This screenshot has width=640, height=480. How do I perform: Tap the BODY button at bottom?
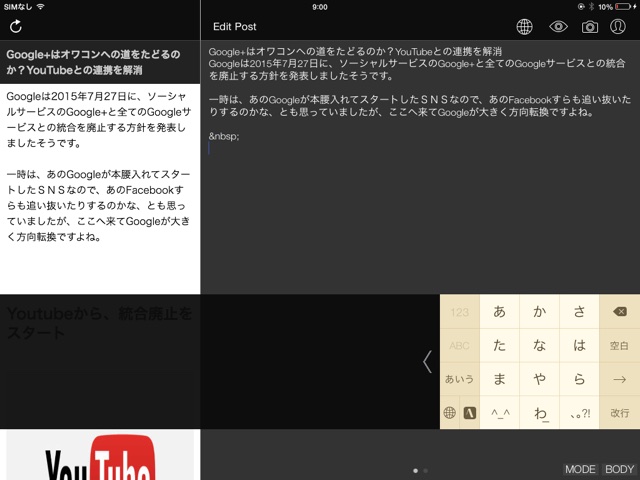pyautogui.click(x=619, y=469)
